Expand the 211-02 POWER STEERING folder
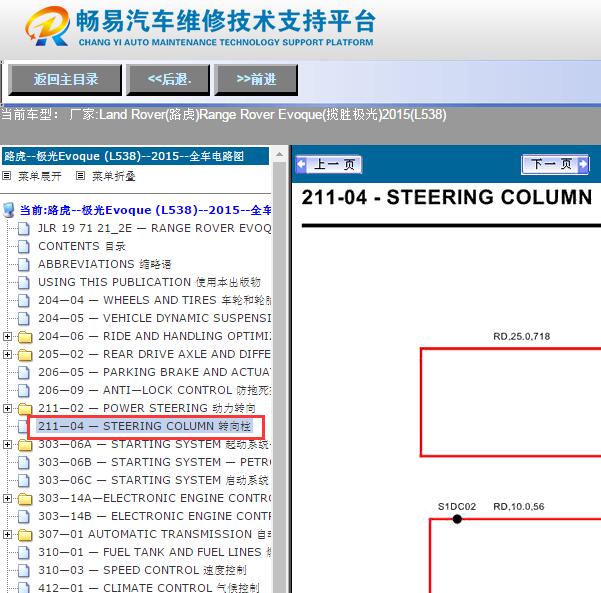601x593 pixels. point(7,409)
